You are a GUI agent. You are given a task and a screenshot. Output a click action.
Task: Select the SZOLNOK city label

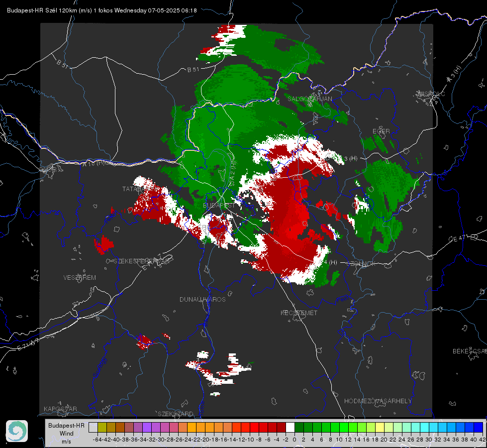pyautogui.click(x=362, y=264)
